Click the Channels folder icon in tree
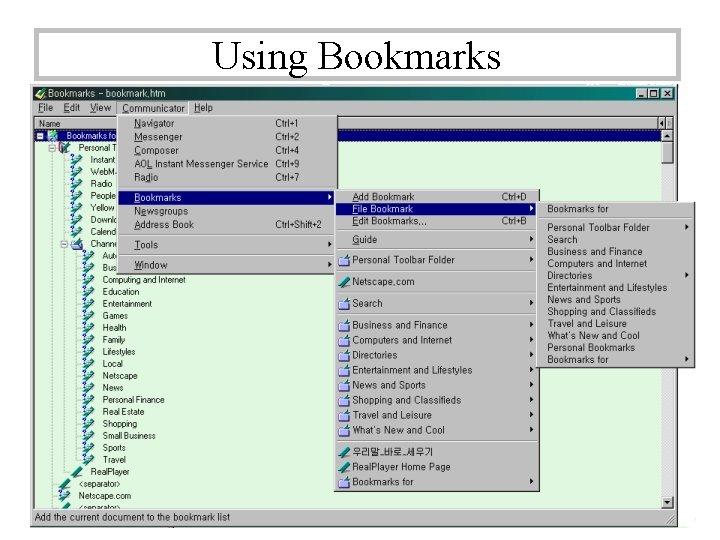720x540 pixels. [77, 244]
